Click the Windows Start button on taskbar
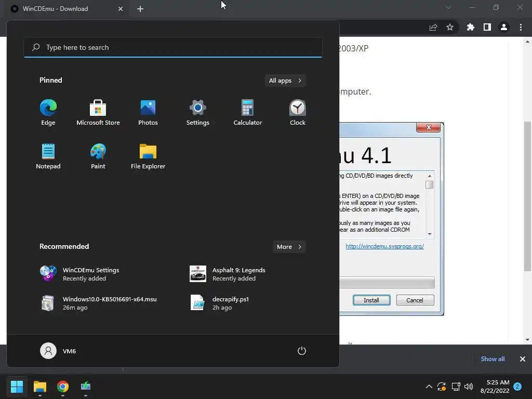This screenshot has width=532, height=399. (17, 386)
